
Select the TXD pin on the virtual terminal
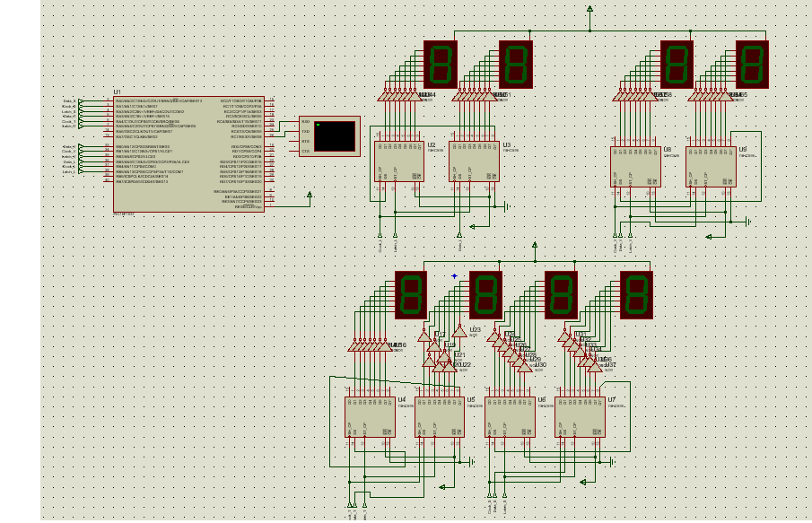306,132
